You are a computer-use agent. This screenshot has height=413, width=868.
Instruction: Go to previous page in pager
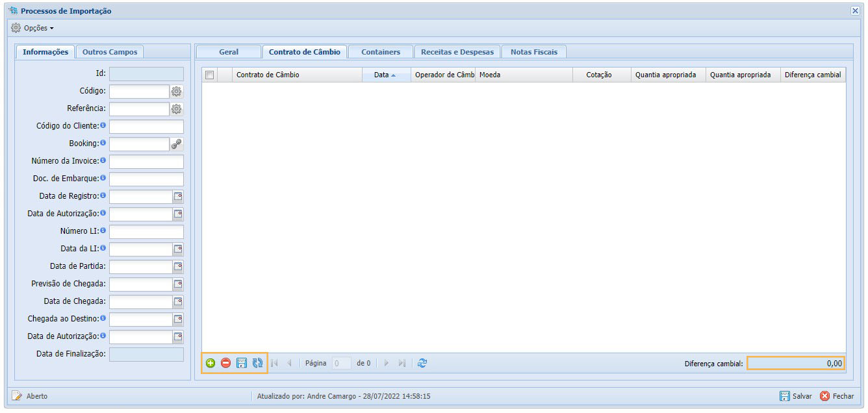click(x=289, y=364)
